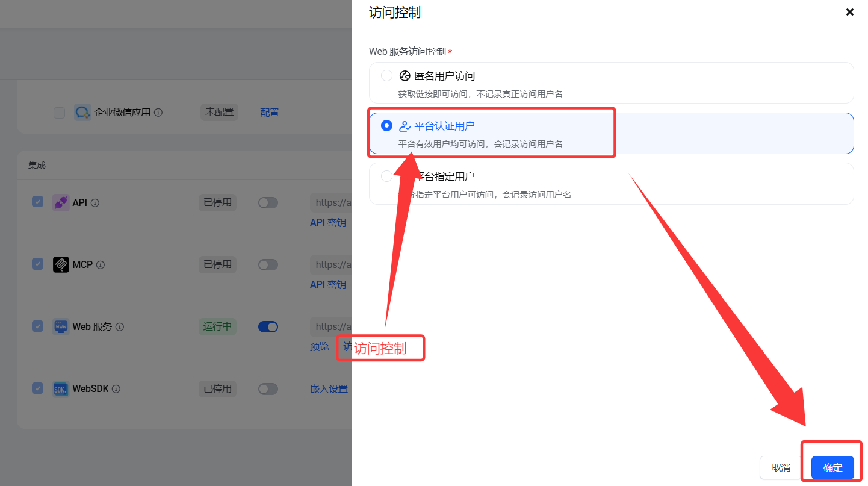
Task: Select 平台指定用户 radio option
Action: [x=386, y=176]
